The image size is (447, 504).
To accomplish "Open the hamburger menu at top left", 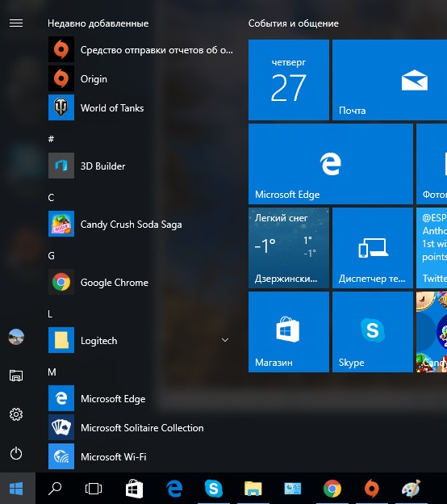I will 16,23.
